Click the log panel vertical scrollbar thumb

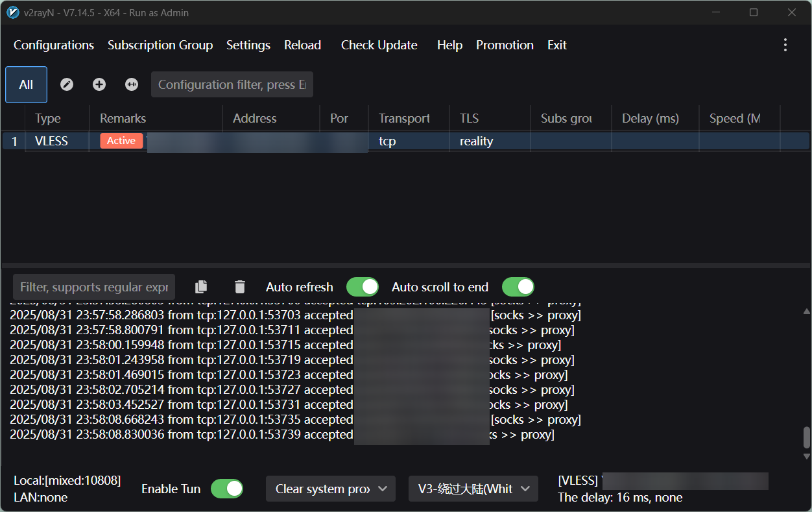[x=806, y=437]
